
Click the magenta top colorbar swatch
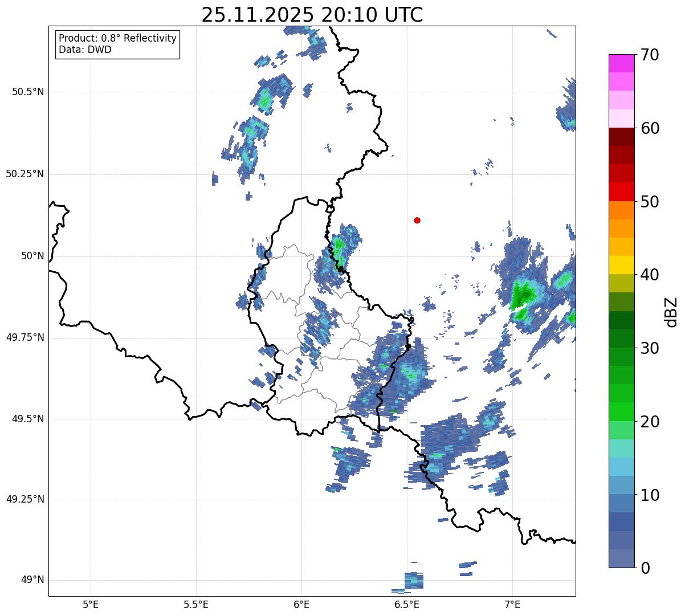(622, 63)
